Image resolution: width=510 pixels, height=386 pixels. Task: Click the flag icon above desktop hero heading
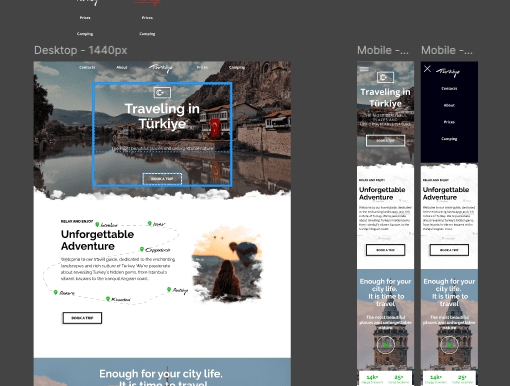click(162, 92)
